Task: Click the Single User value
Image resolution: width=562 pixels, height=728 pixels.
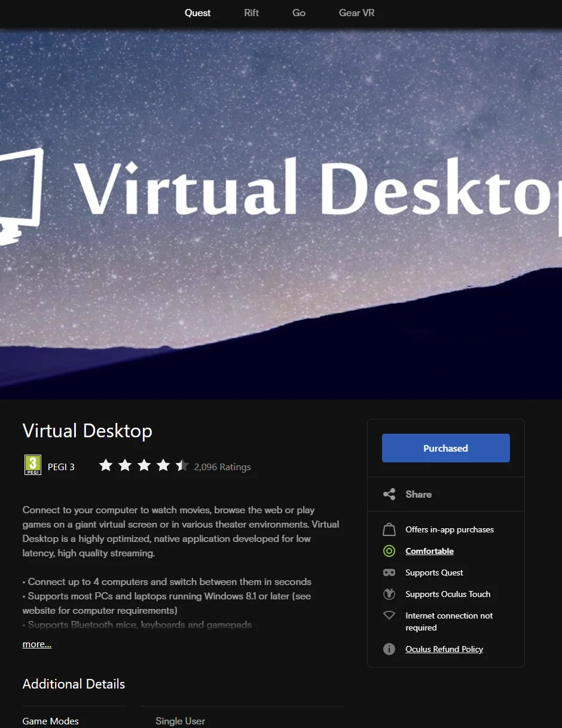Action: click(x=180, y=721)
